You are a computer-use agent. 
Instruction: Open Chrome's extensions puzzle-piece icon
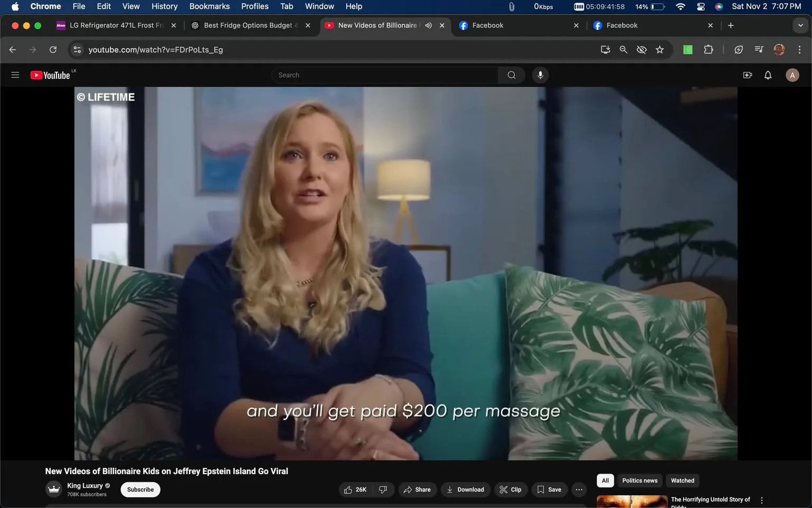(x=708, y=49)
